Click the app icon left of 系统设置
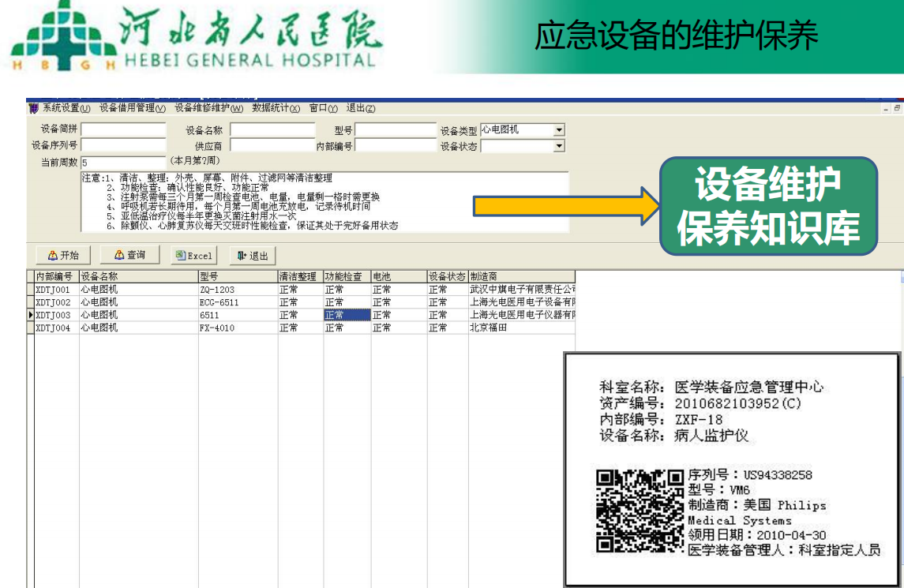 (x=33, y=108)
